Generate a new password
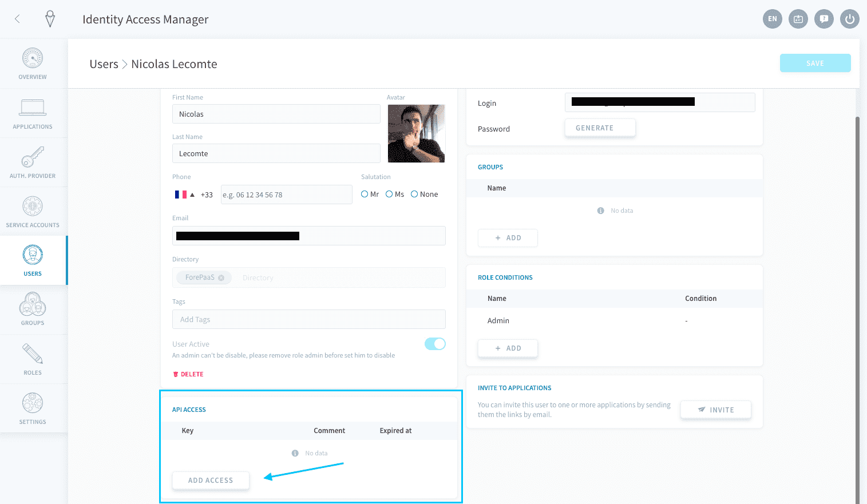Image resolution: width=867 pixels, height=504 pixels. click(600, 128)
